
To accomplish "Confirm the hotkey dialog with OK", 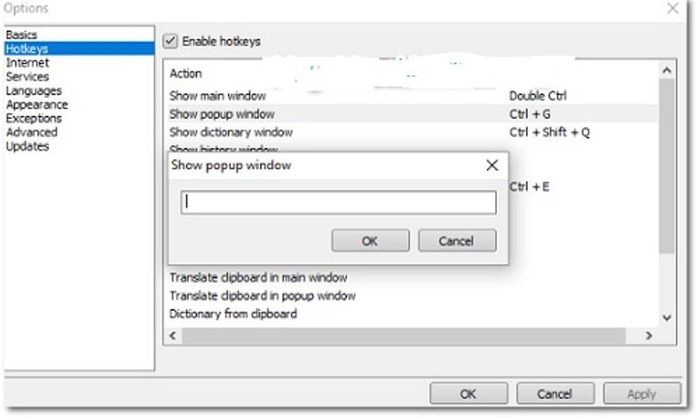I will 370,241.
